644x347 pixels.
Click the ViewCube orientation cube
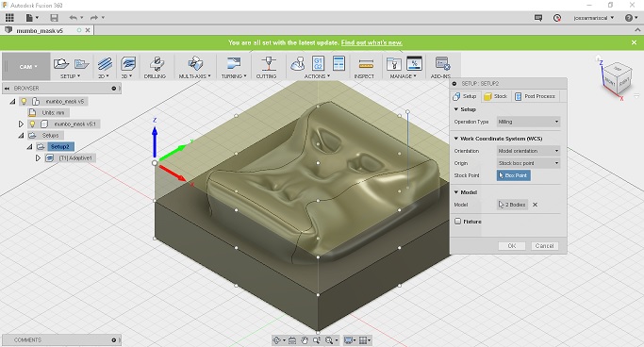pyautogui.click(x=617, y=79)
